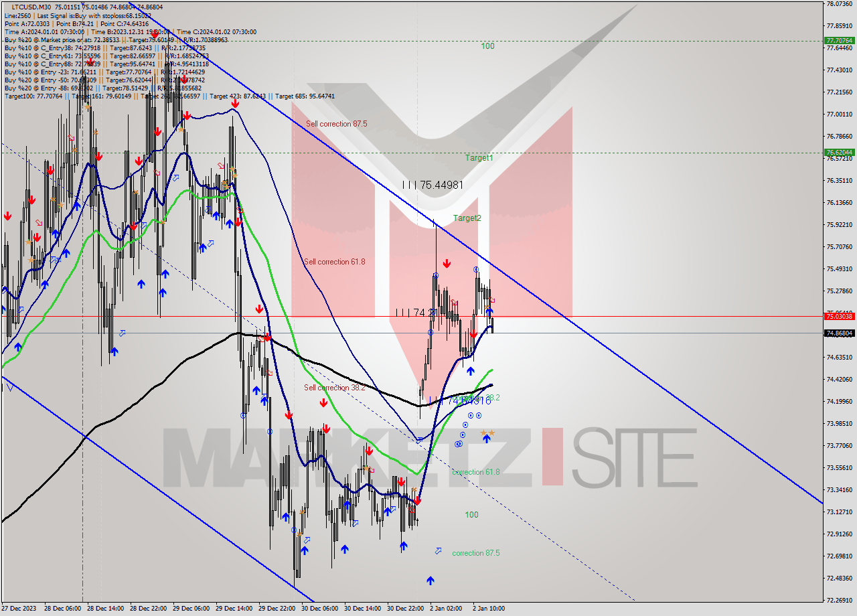
Task: Click the 'Sell correction 87.5' label
Action: click(336, 124)
